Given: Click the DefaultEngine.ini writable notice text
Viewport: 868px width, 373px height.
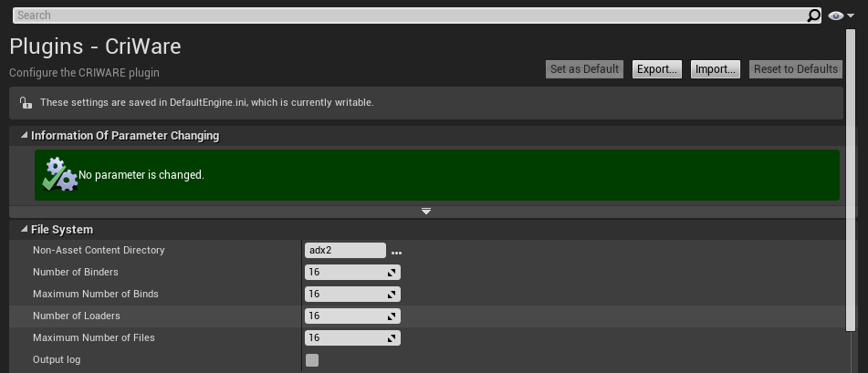Looking at the screenshot, I should pos(207,102).
